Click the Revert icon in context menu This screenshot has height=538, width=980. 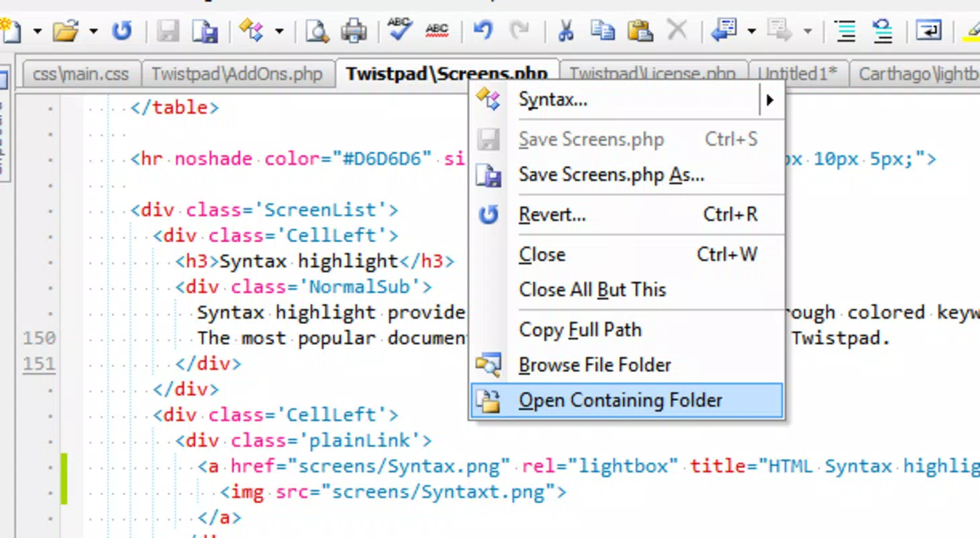[x=488, y=215]
